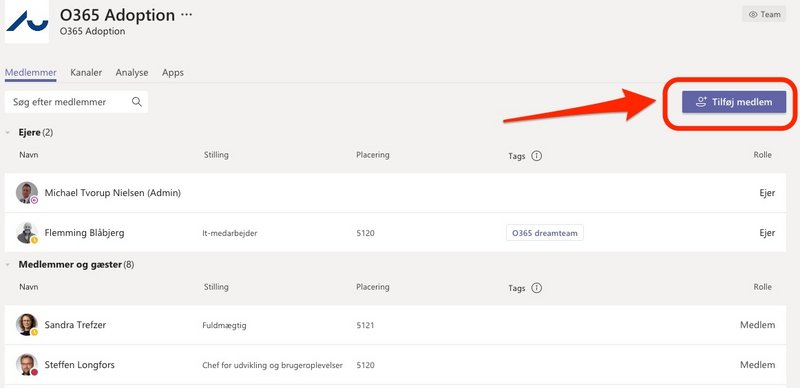Screen dimensions: 800x388
Task: Open Flemming Blåbjerg's avatar
Action: click(27, 233)
